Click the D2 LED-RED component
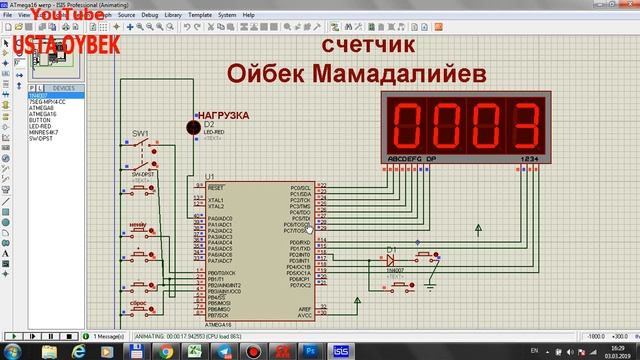This screenshot has height=360, width=640. click(193, 128)
